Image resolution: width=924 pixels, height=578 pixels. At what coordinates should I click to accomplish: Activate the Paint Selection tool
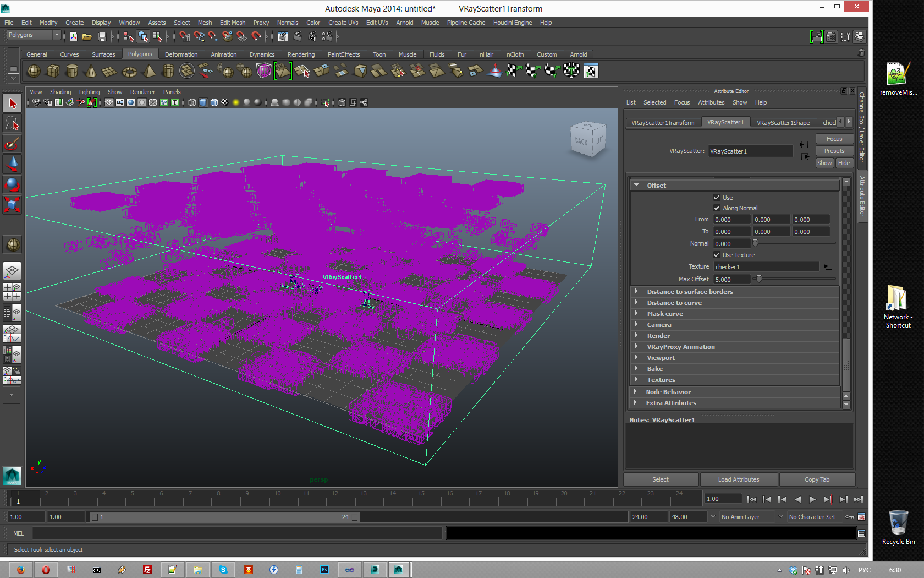pos(12,144)
